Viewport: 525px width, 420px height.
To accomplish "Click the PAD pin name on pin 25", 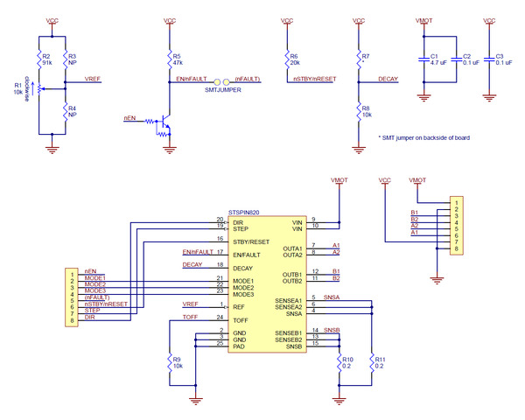I will coord(239,346).
